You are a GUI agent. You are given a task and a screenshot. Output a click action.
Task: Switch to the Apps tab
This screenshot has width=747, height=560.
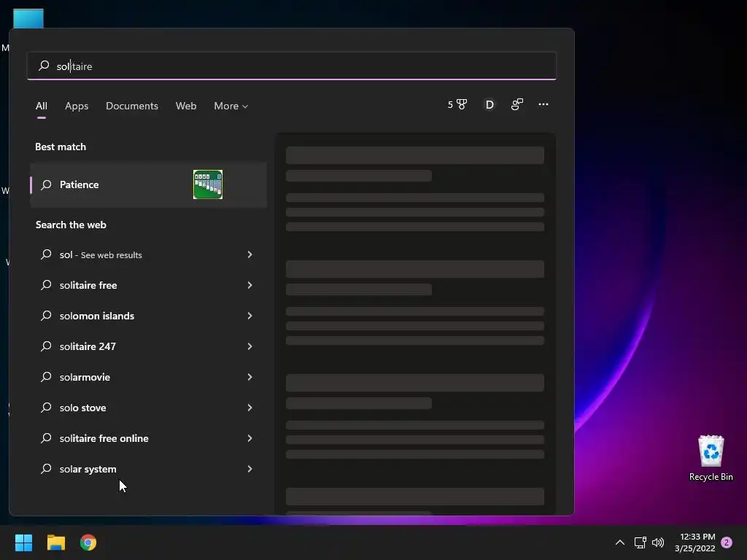[77, 106]
